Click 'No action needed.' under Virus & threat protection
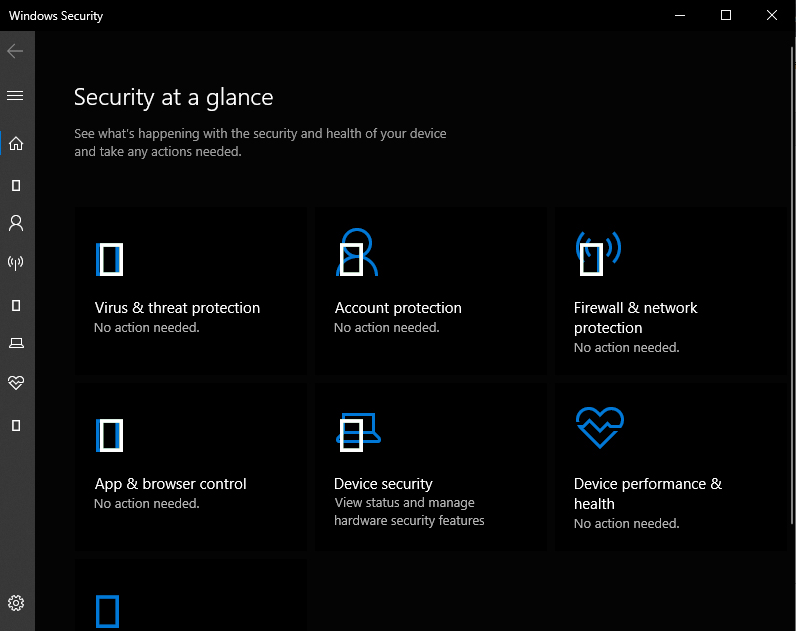Screen dimensions: 796x631 [147, 328]
